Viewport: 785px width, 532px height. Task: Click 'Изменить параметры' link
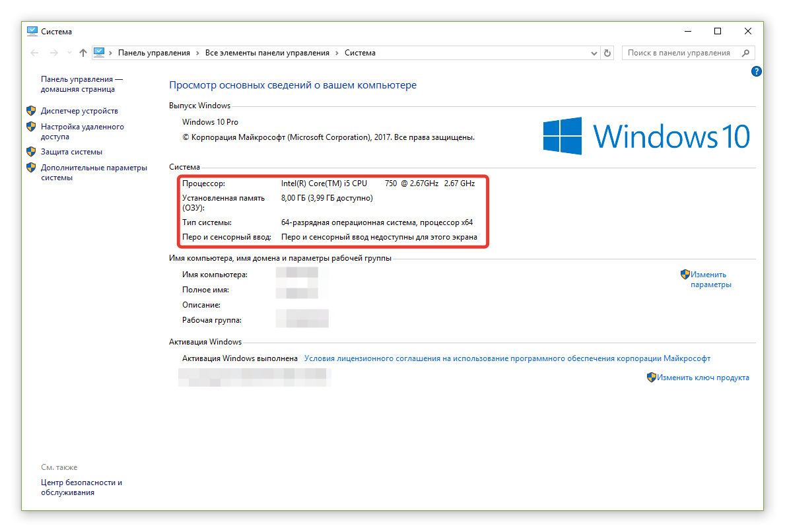point(711,279)
